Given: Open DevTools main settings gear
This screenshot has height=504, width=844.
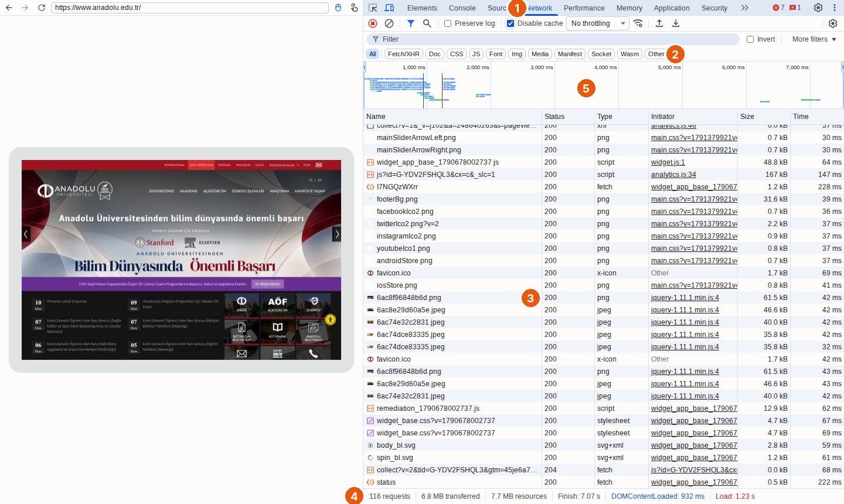Looking at the screenshot, I should point(818,8).
